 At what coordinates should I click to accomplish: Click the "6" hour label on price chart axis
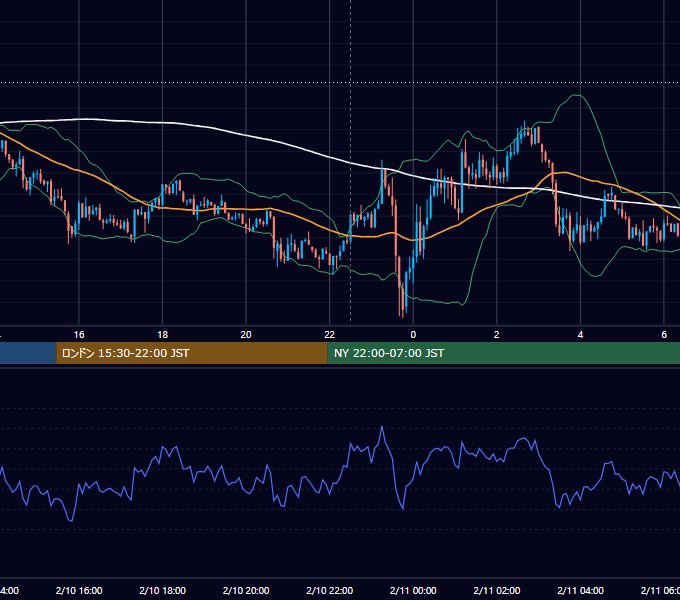coord(664,335)
